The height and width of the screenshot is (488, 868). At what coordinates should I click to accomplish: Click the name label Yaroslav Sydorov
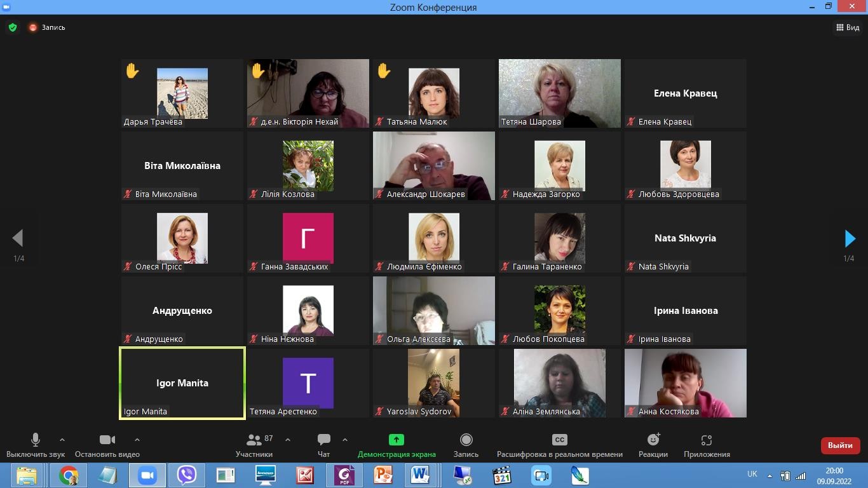tap(419, 411)
